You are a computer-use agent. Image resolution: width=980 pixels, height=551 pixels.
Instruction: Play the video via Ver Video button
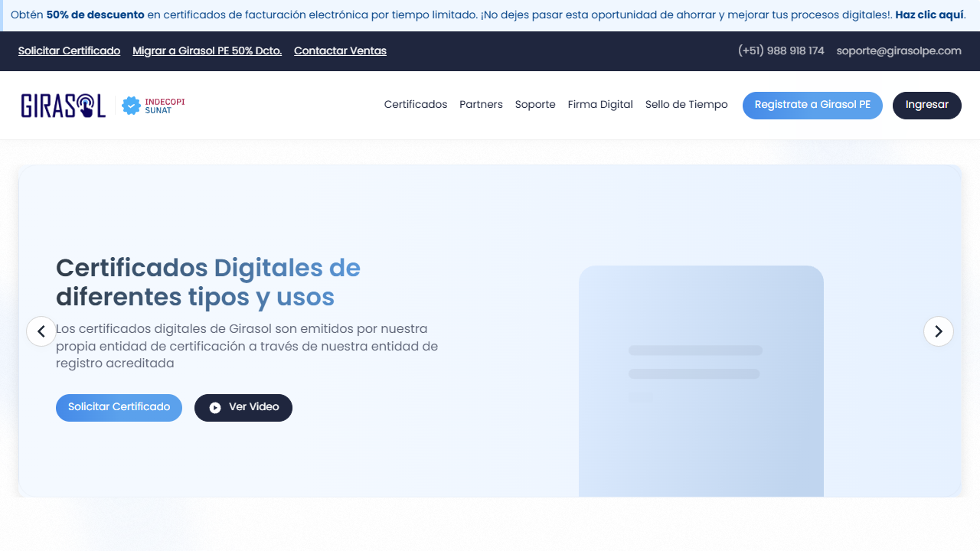pos(243,407)
